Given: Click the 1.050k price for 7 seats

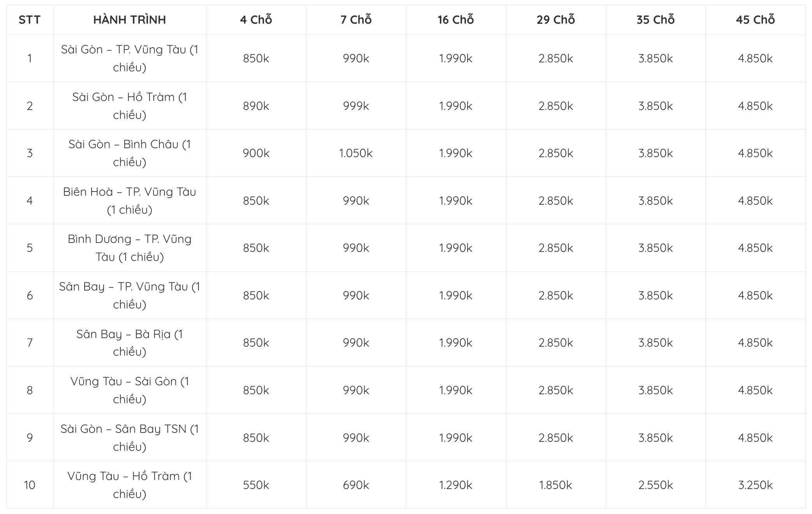Looking at the screenshot, I should pos(356,153).
